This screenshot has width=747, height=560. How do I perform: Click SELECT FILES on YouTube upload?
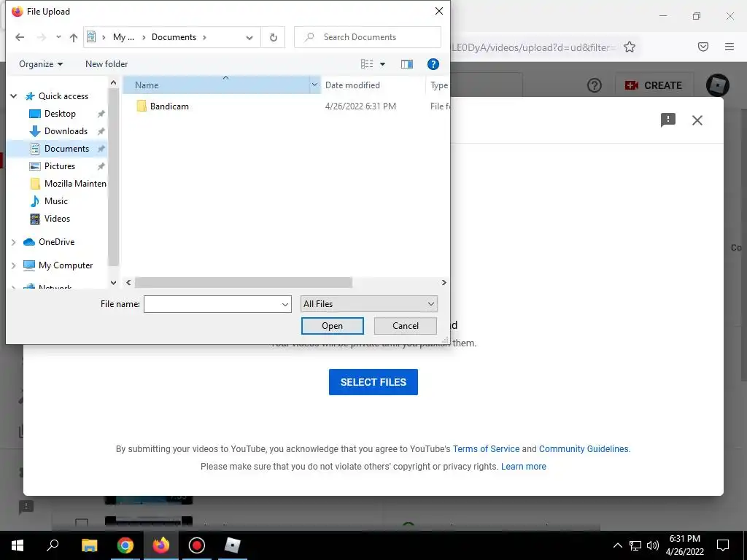click(x=373, y=382)
